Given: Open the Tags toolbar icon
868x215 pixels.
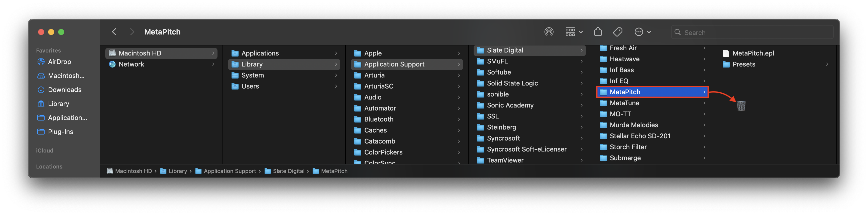Looking at the screenshot, I should click(x=618, y=32).
